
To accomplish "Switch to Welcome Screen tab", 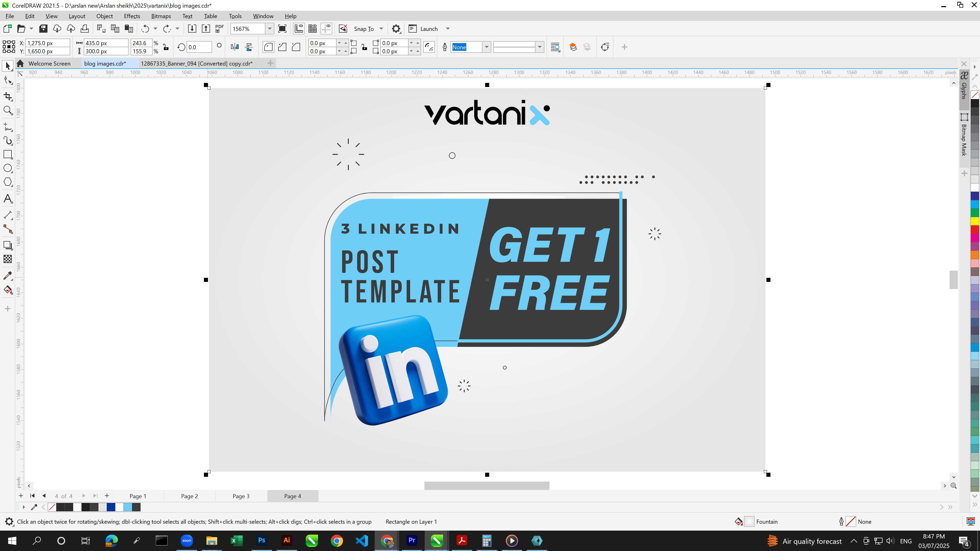I will click(x=49, y=64).
